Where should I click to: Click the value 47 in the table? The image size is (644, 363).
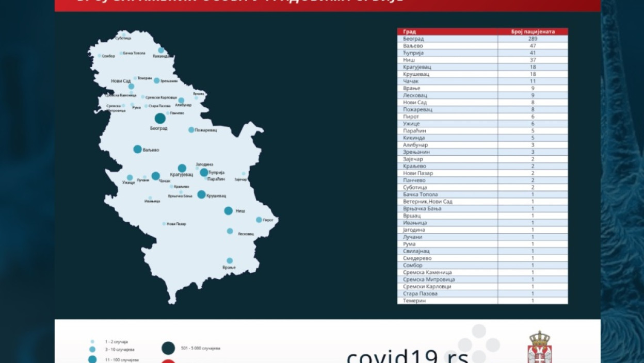tap(533, 46)
